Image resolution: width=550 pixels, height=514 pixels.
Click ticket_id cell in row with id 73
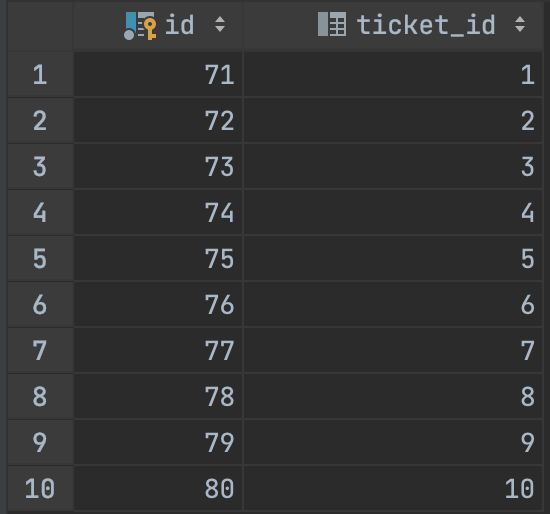point(393,166)
